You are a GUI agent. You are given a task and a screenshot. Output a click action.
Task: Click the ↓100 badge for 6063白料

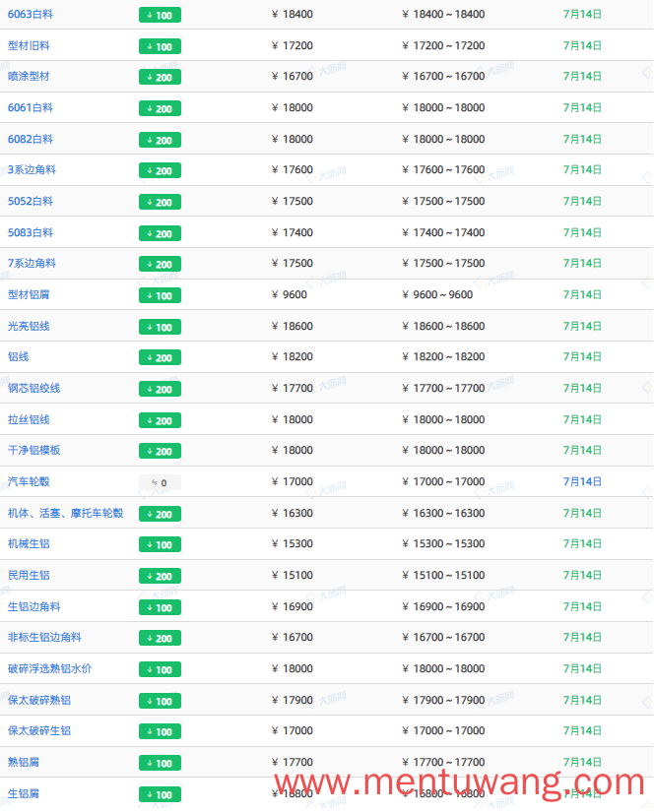pyautogui.click(x=160, y=16)
